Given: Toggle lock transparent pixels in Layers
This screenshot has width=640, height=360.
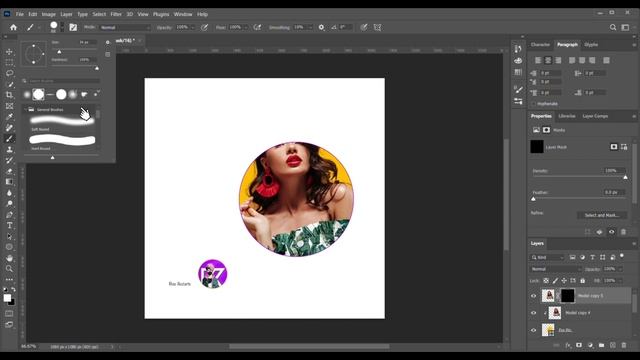Looking at the screenshot, I should 546,280.
